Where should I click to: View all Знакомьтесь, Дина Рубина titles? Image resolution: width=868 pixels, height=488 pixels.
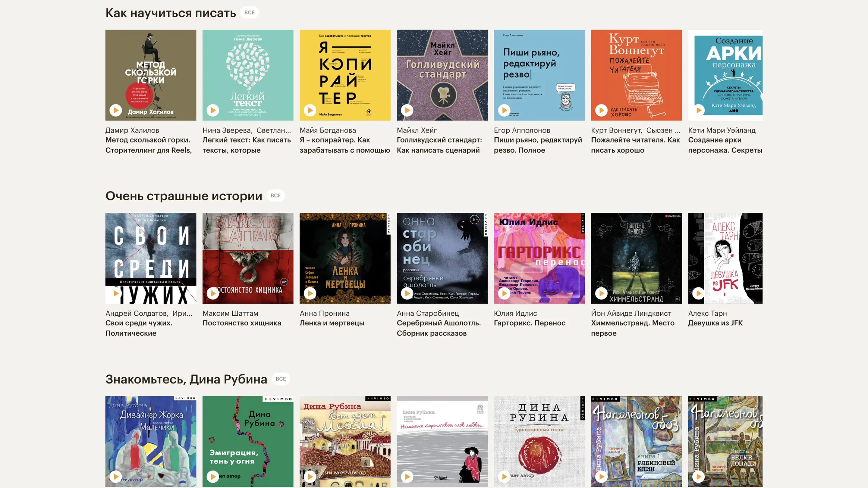(x=280, y=379)
